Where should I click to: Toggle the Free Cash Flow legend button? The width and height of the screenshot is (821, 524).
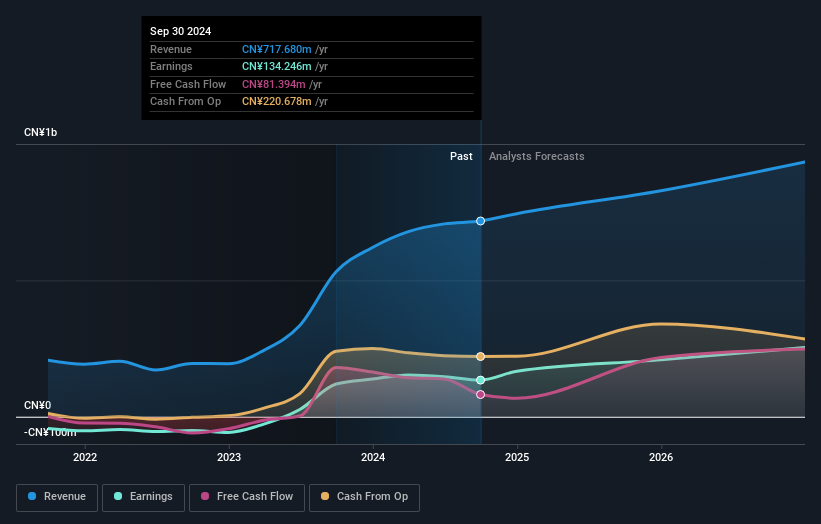[247, 497]
